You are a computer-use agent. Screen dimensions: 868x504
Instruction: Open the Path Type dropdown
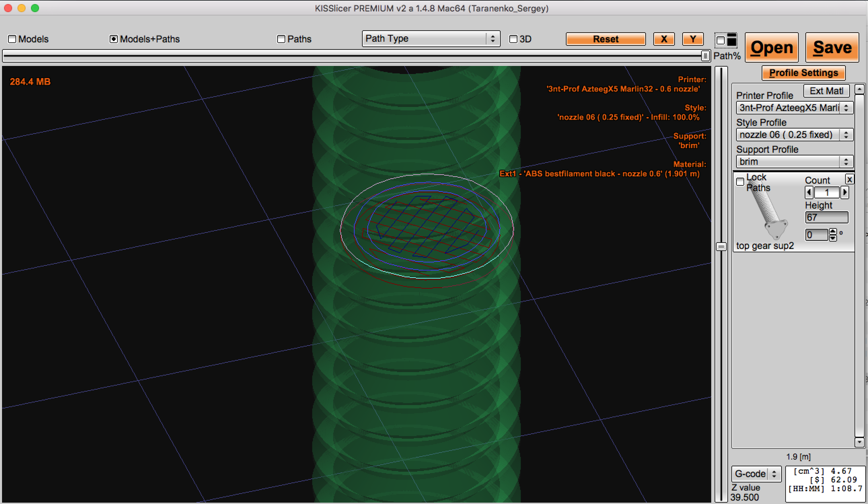coord(431,39)
